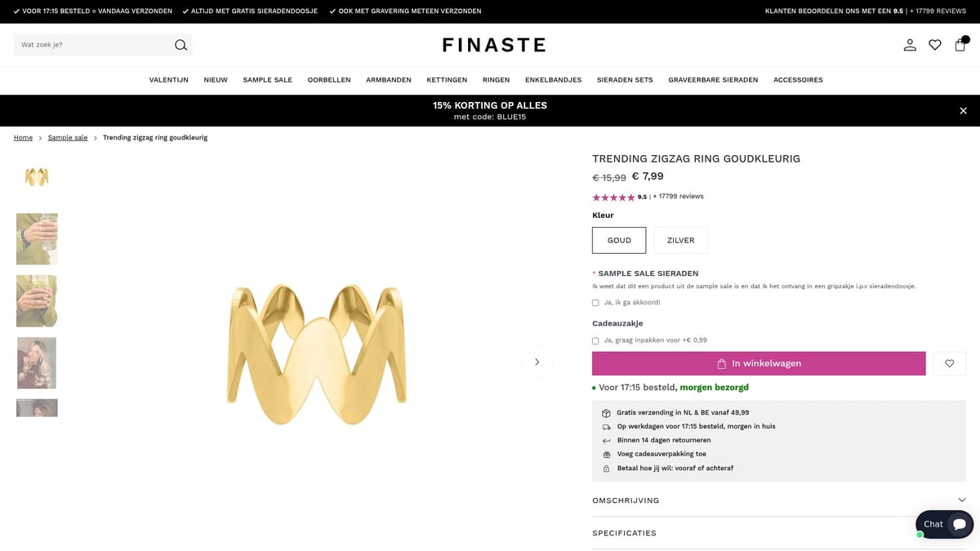Click the 'In winkelwagen' button
Viewport: 980px width, 551px height.
click(759, 363)
